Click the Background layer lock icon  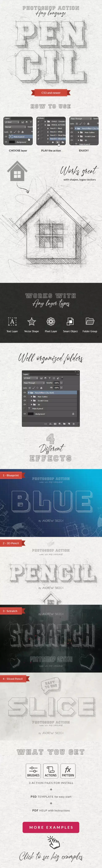click(73, 414)
